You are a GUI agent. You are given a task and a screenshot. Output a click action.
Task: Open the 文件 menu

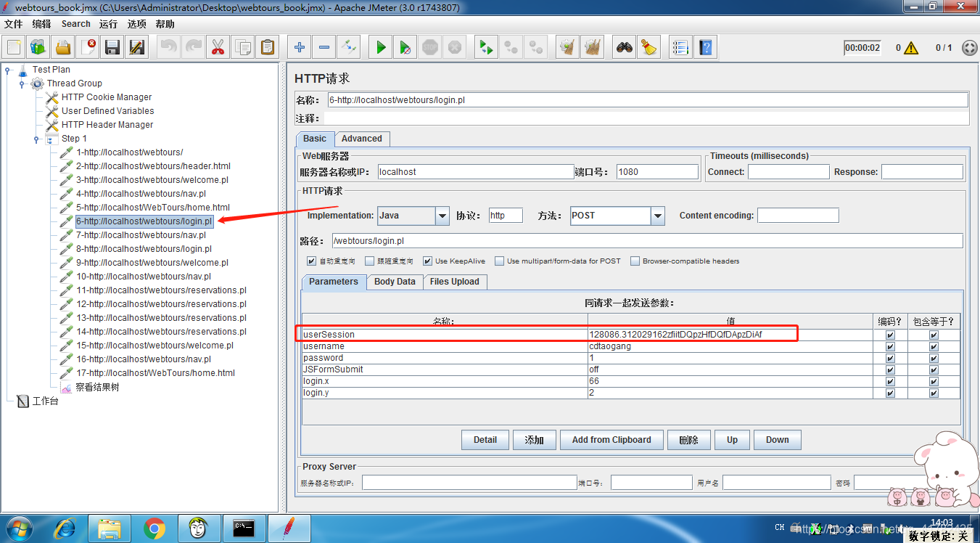coord(14,24)
